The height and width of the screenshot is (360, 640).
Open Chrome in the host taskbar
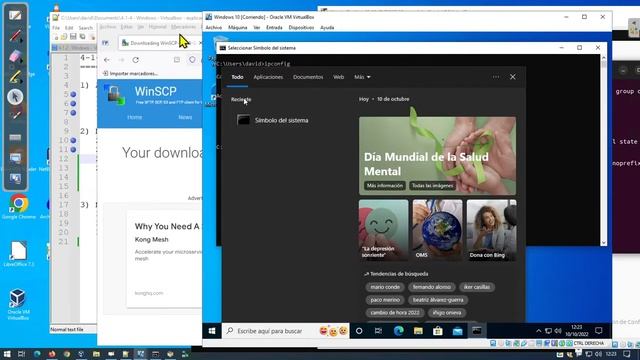(x=67, y=354)
